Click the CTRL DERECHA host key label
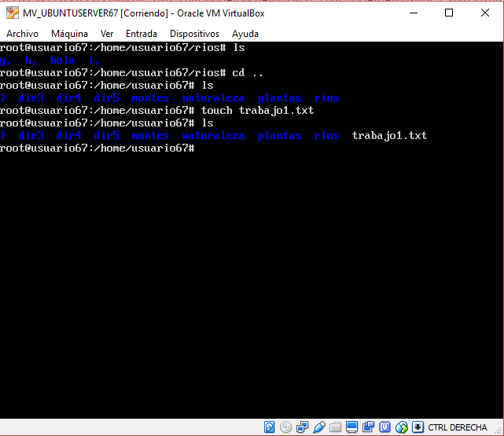The width and height of the screenshot is (504, 436). pyautogui.click(x=458, y=427)
